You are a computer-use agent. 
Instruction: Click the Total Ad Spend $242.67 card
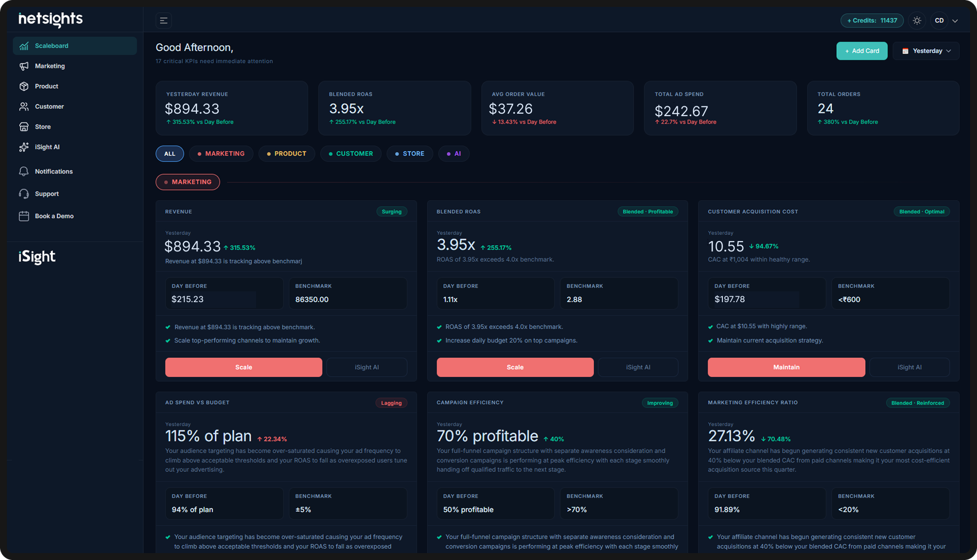coord(720,108)
